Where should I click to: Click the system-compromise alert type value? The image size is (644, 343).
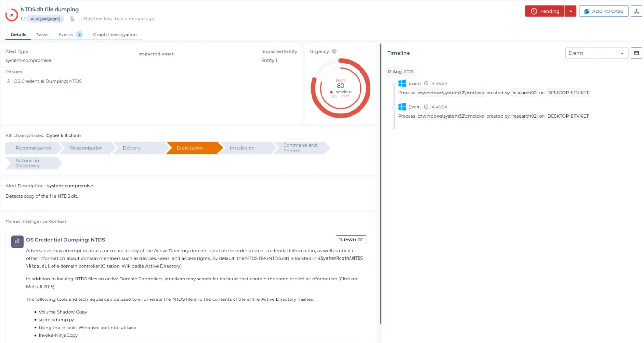[x=28, y=60]
